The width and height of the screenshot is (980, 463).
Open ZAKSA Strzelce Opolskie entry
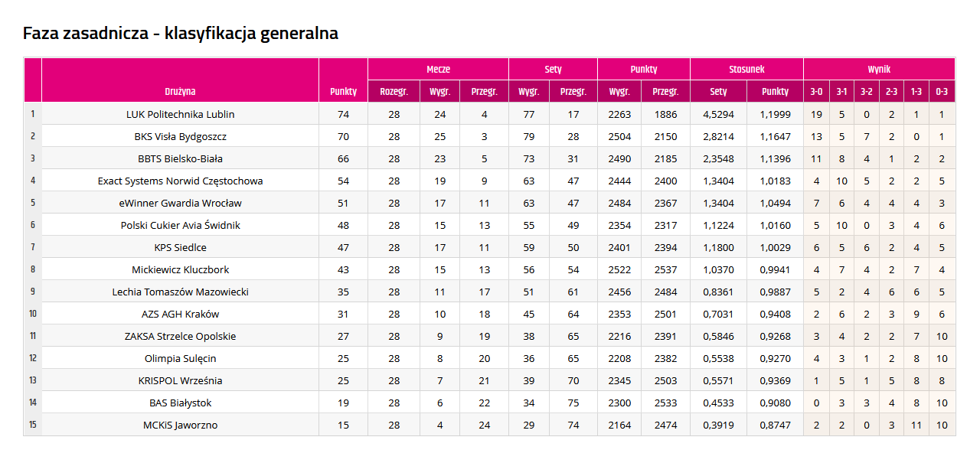coord(180,336)
